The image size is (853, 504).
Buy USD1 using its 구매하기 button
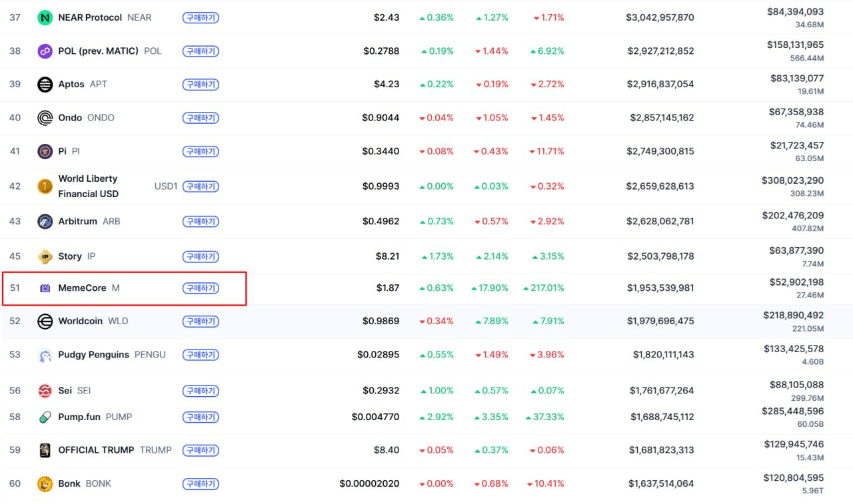[x=201, y=186]
